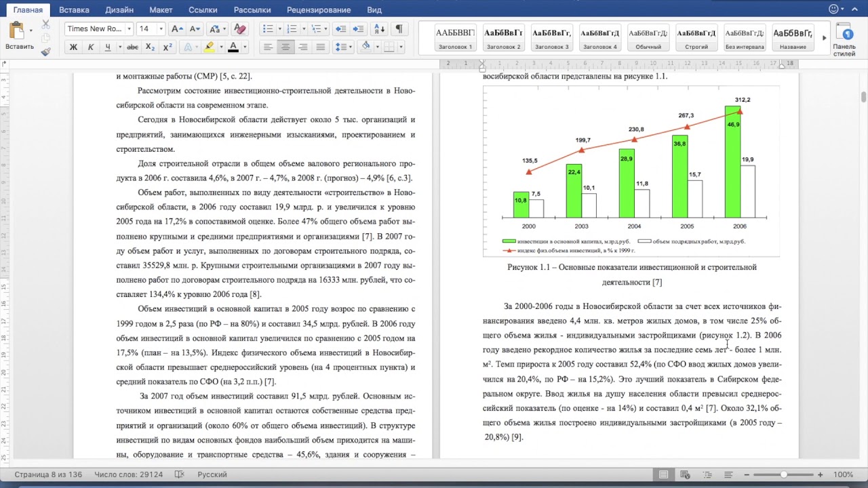Viewport: 868px width, 488px height.
Task: Click the borders grid icon
Action: (x=389, y=47)
